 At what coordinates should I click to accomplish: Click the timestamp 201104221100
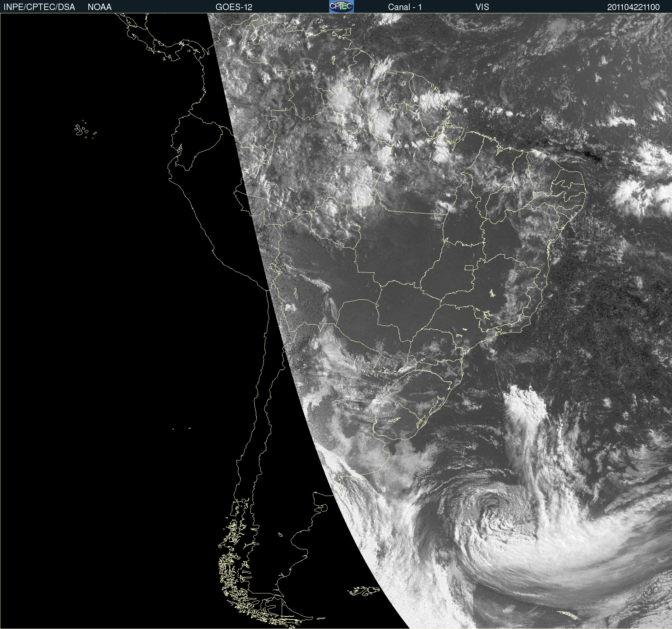point(634,7)
